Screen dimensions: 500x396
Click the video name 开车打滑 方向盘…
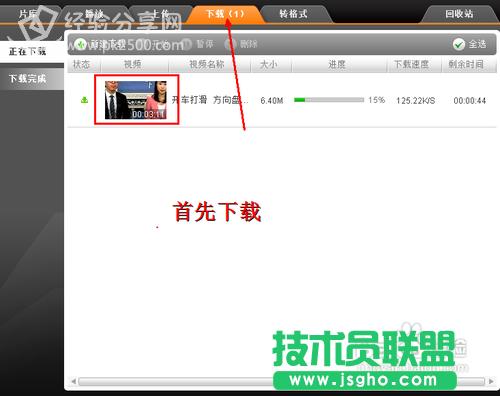210,100
